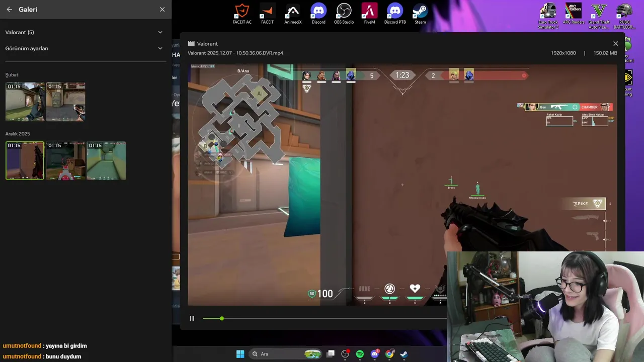Open Steam from the taskbar
This screenshot has height=362, width=644.
pos(404,354)
